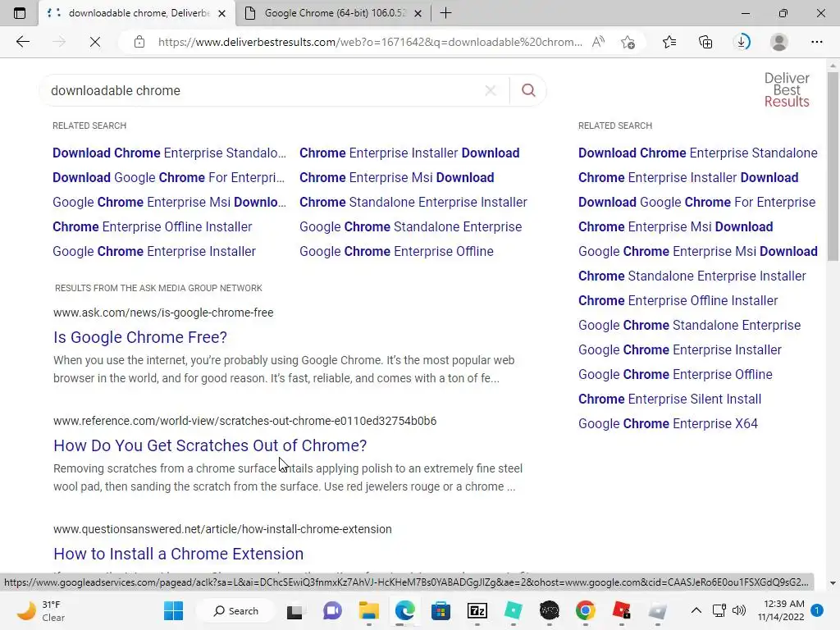Open File Explorer from taskbar
This screenshot has height=630, width=840.
(x=368, y=610)
